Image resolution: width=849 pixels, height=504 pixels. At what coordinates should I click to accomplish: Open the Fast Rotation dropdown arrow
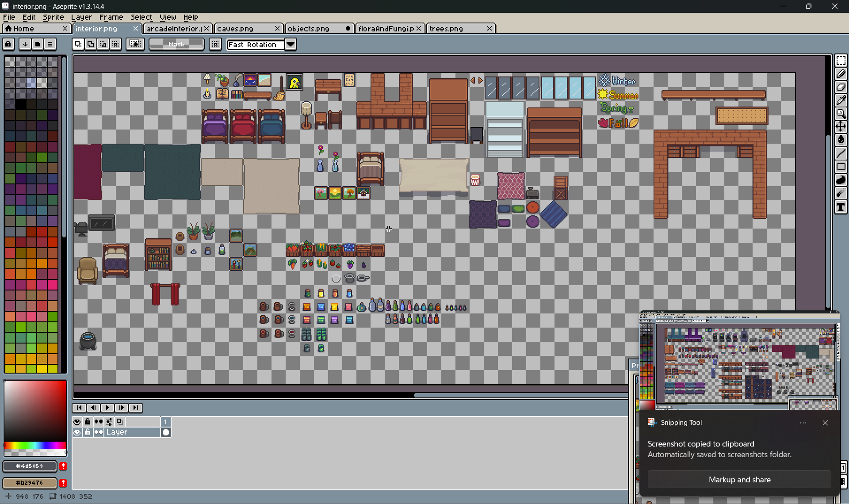(291, 44)
